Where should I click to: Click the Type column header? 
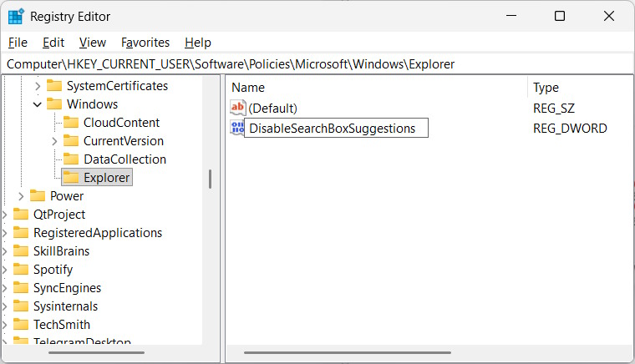(546, 88)
